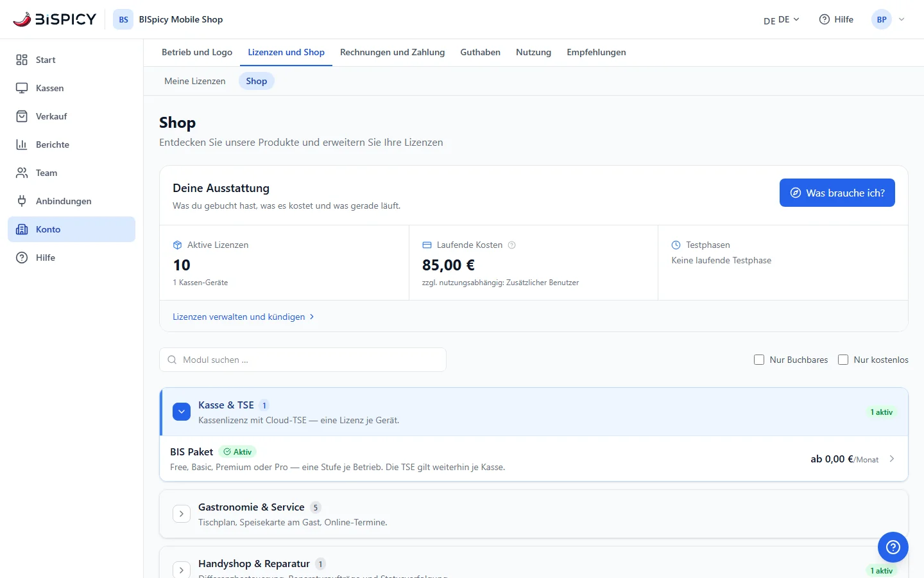Switch to Nutzung tab
Screen dimensions: 924x578
click(x=534, y=52)
